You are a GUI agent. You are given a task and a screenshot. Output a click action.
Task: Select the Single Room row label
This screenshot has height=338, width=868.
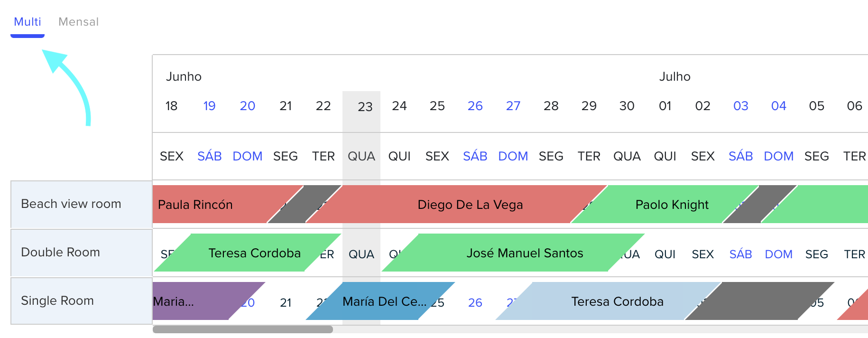tap(81, 301)
